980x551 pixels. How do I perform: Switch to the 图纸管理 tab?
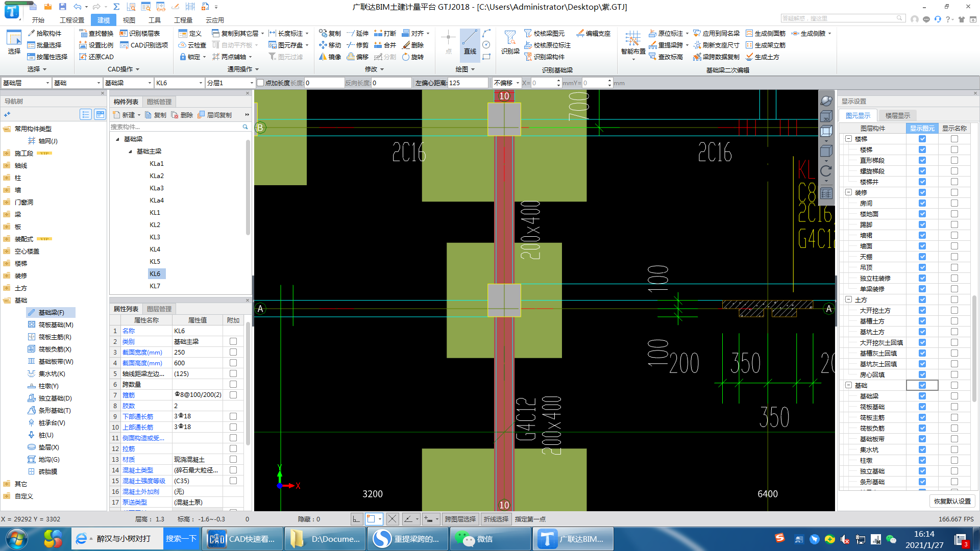159,102
